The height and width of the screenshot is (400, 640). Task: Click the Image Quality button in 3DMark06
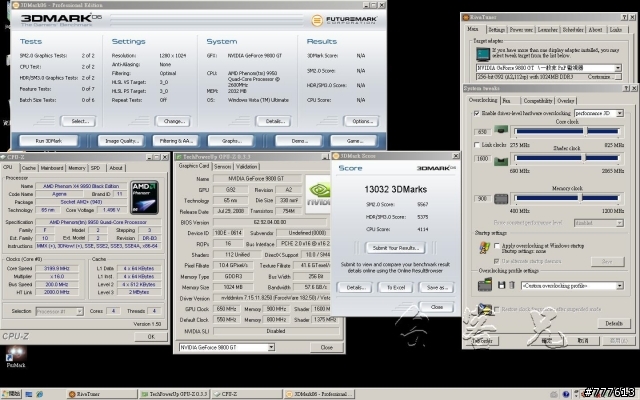[x=121, y=141]
